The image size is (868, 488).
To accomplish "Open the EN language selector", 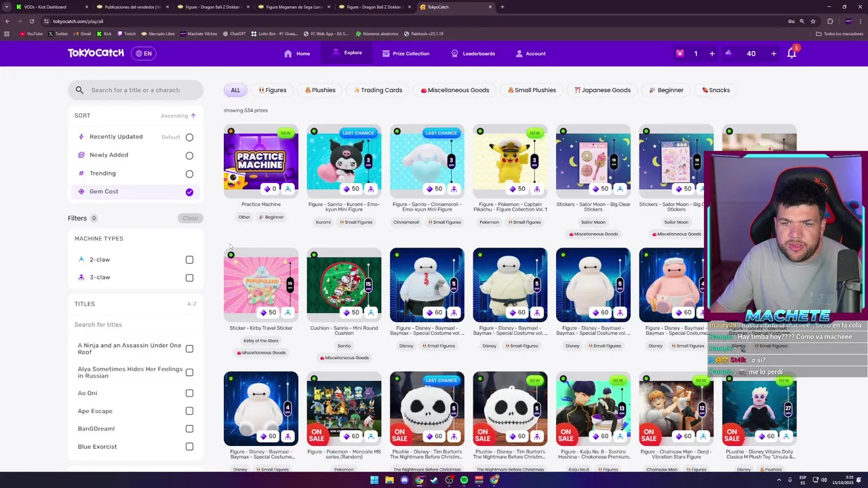I will coord(144,54).
